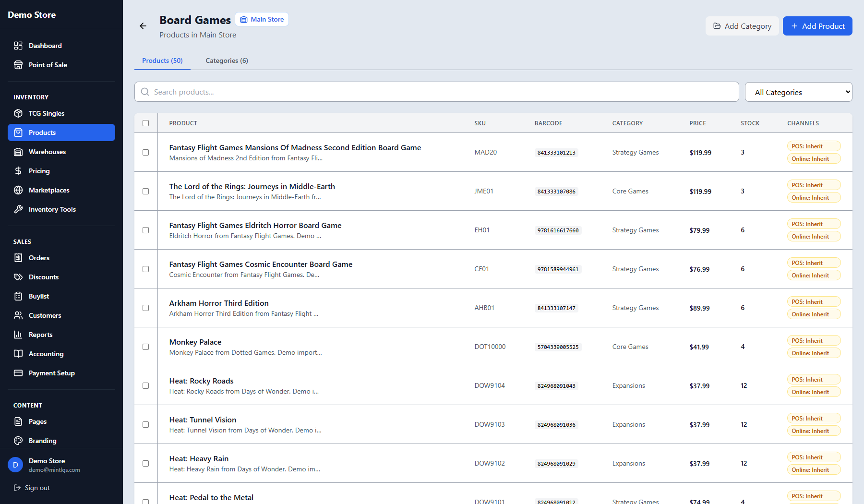Click the Pricing dollar sign icon
Image resolution: width=864 pixels, height=504 pixels.
(18, 171)
